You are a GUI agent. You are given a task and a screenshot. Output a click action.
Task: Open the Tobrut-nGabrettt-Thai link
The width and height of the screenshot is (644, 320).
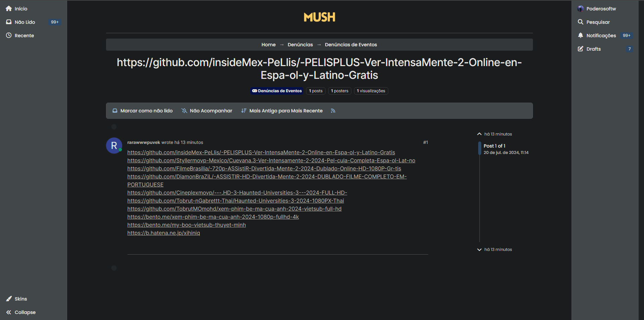236,201
